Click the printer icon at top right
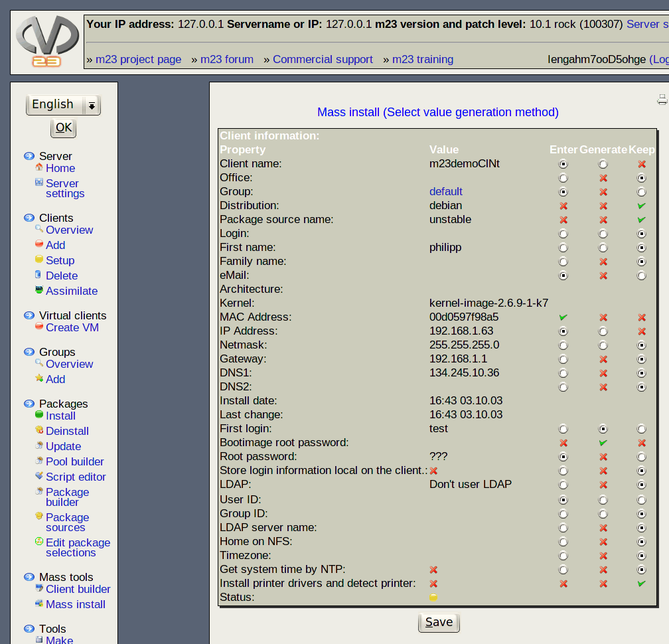Image resolution: width=669 pixels, height=644 pixels. pos(662,100)
